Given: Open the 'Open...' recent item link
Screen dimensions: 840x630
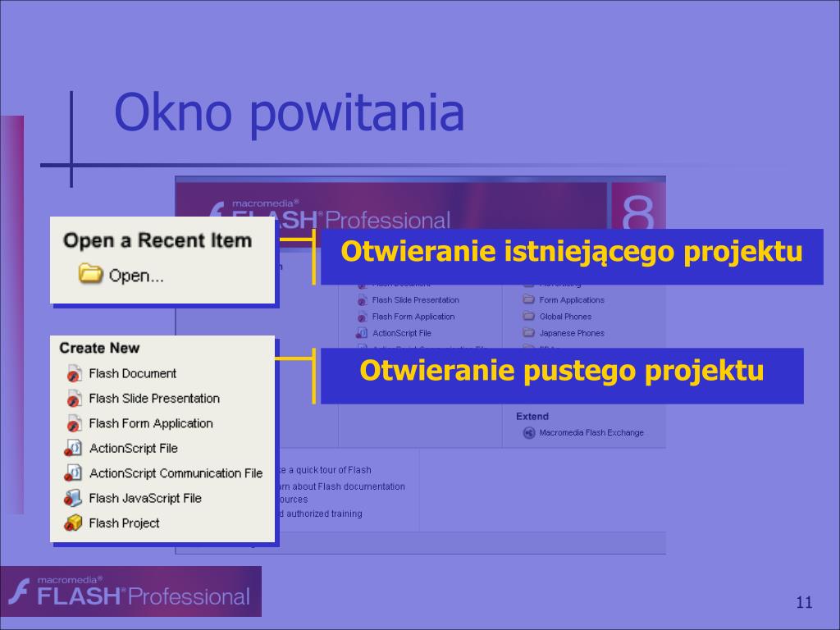Looking at the screenshot, I should point(136,276).
